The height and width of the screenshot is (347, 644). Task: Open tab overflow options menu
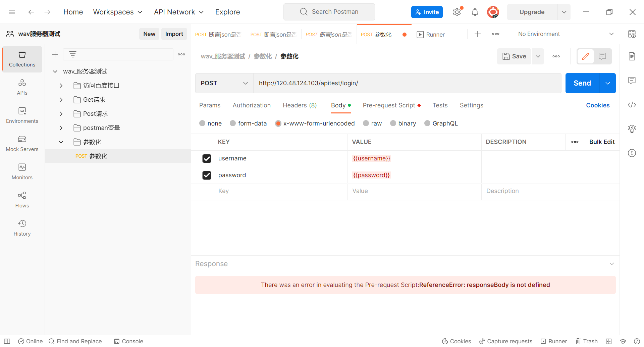pos(496,34)
